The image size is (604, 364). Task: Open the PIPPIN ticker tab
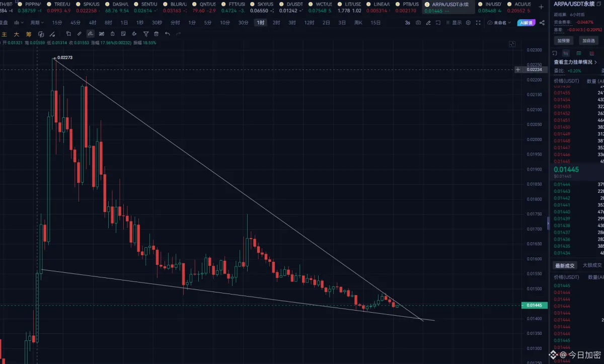[30, 7]
